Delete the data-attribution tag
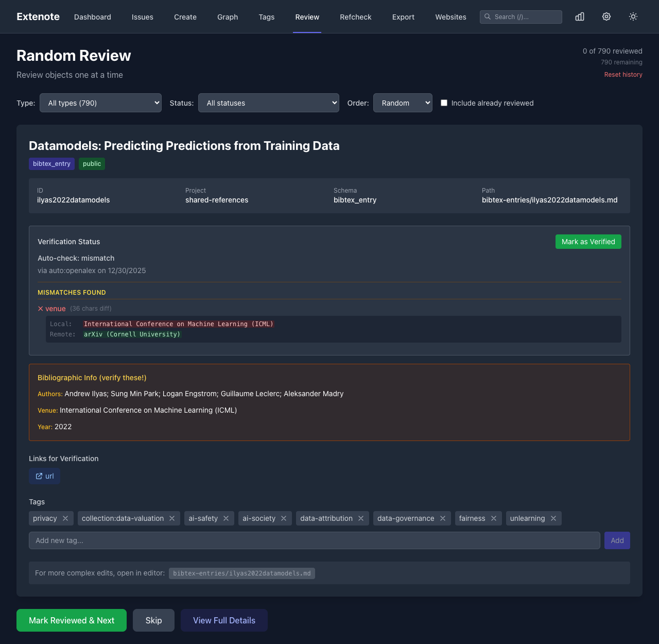659x644 pixels. pos(361,518)
